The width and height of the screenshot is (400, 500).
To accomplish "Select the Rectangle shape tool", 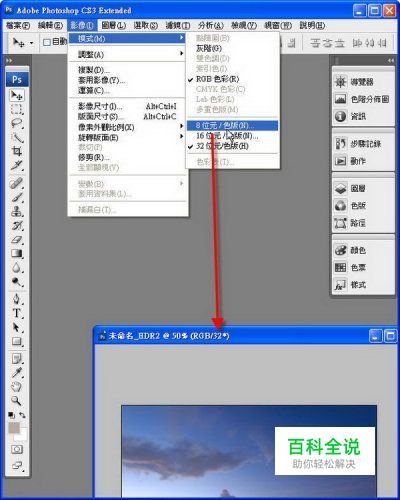I will pyautogui.click(x=17, y=341).
